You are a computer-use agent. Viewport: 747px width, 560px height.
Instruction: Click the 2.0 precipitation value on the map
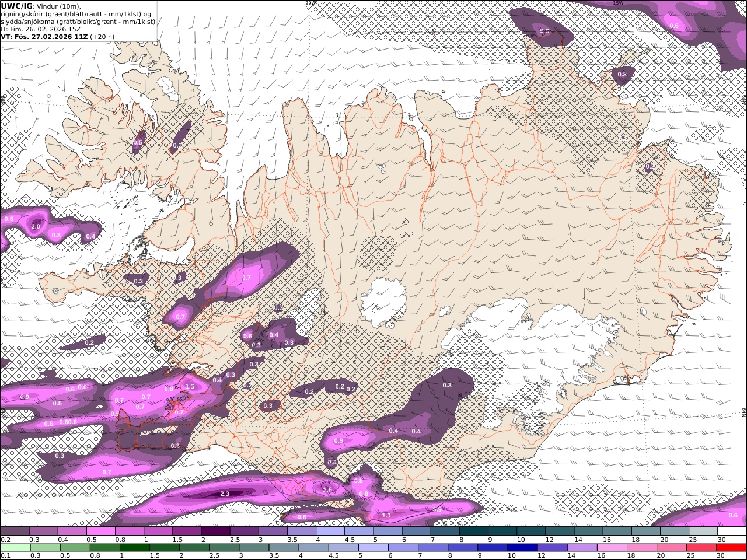coord(36,226)
